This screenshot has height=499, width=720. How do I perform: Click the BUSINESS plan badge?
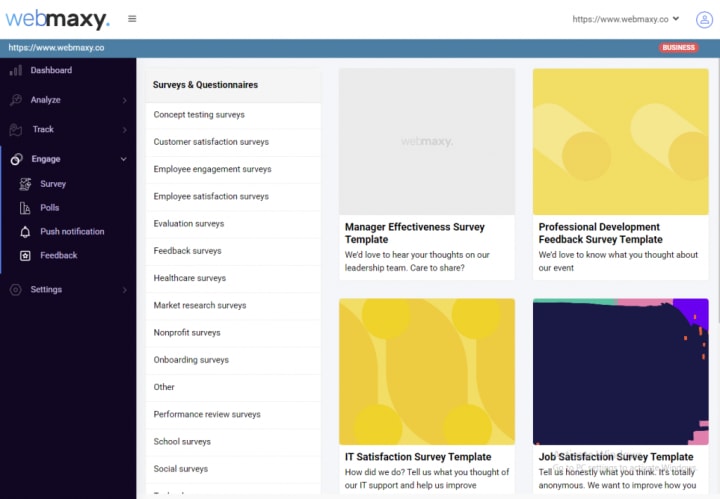click(x=678, y=48)
